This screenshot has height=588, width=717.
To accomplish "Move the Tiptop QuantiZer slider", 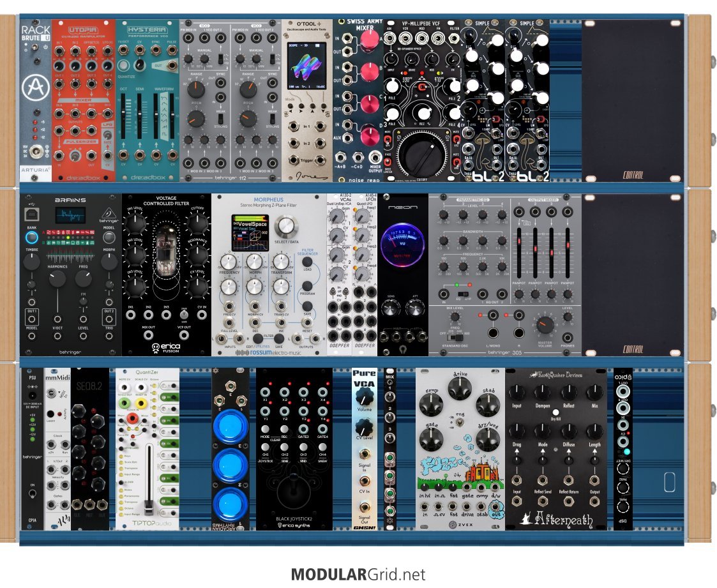I will 148,479.
